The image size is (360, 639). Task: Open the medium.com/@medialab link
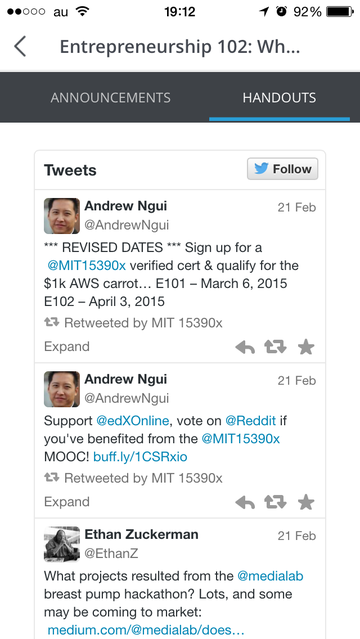146,630
